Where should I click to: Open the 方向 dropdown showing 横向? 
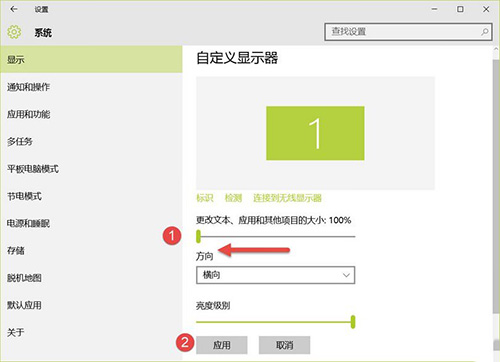tap(275, 275)
